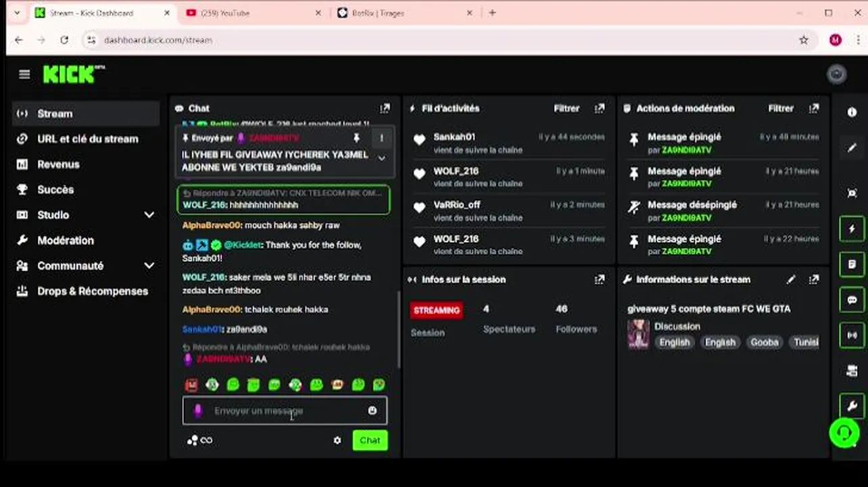The image size is (868, 487).
Task: Open the Chrome three-dot menu
Action: point(858,40)
